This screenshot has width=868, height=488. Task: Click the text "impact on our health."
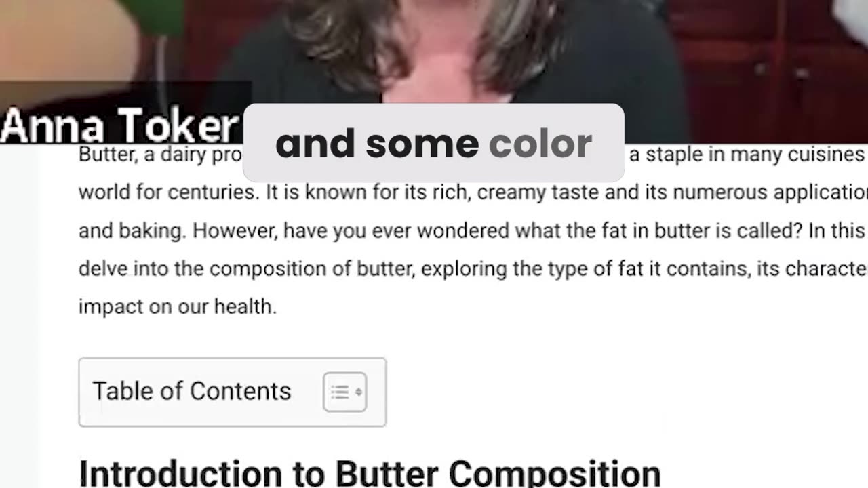[178, 306]
